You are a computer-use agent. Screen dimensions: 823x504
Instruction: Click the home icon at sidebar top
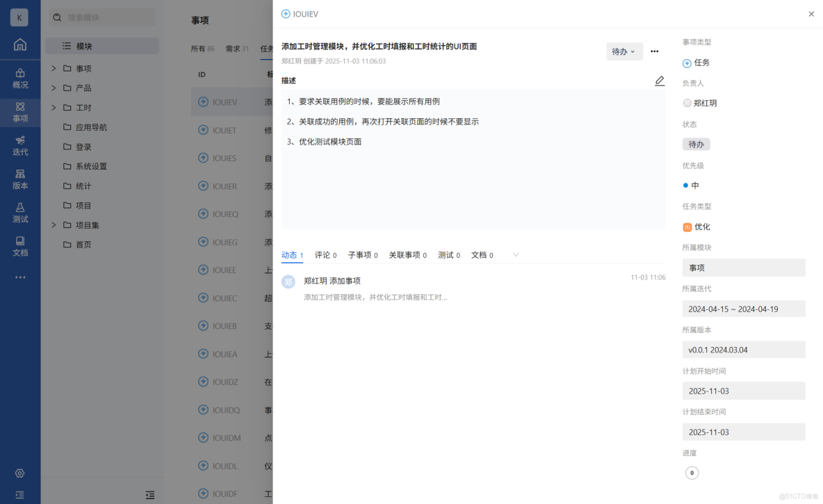pos(20,44)
